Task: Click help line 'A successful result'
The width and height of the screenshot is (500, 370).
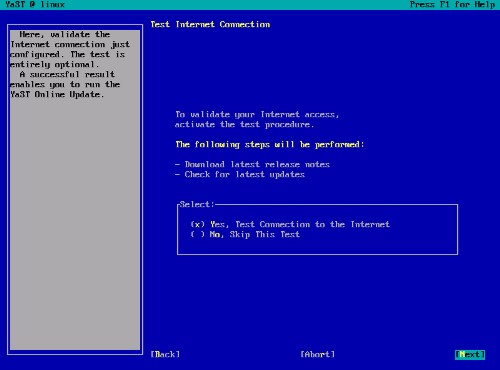Action: click(67, 74)
